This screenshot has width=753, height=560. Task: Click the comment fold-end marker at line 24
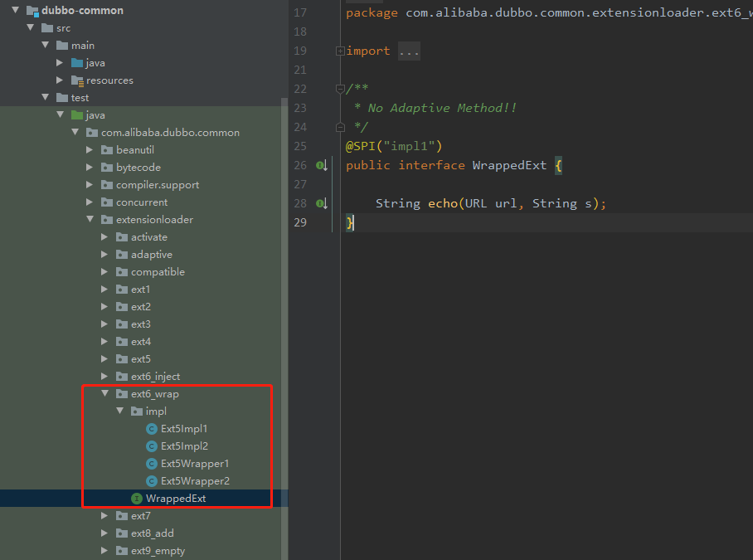click(x=340, y=127)
